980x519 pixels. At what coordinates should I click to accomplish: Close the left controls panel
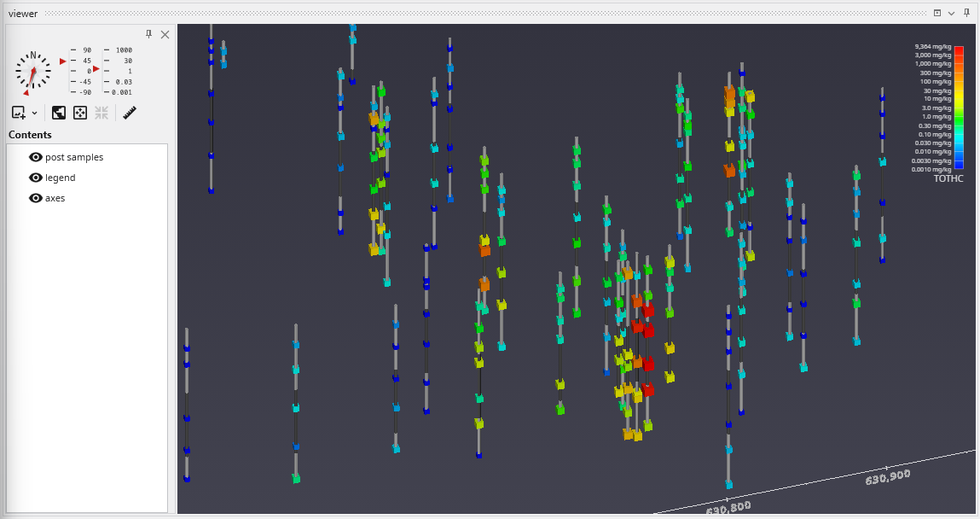[165, 34]
